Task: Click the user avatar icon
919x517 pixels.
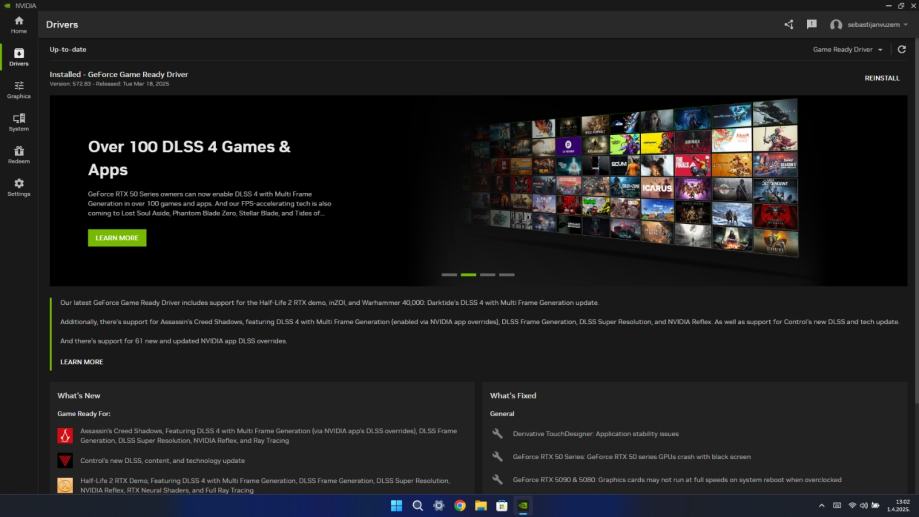Action: [836, 24]
